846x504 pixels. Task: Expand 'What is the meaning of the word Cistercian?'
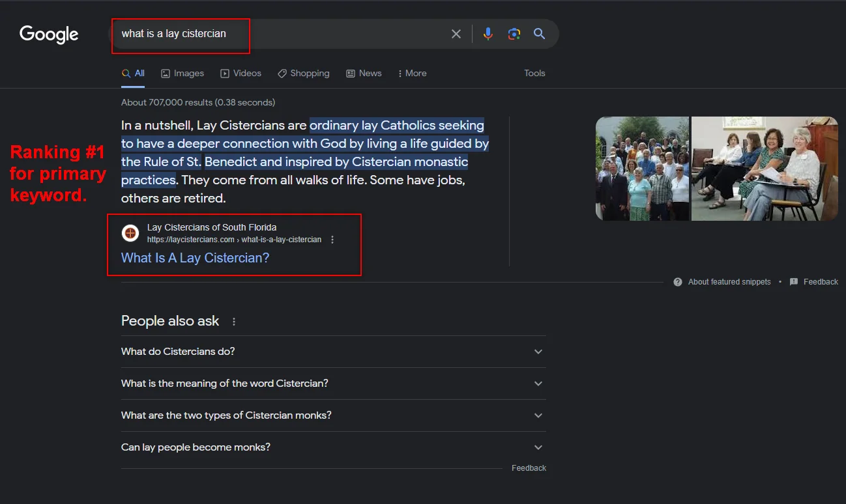point(333,384)
